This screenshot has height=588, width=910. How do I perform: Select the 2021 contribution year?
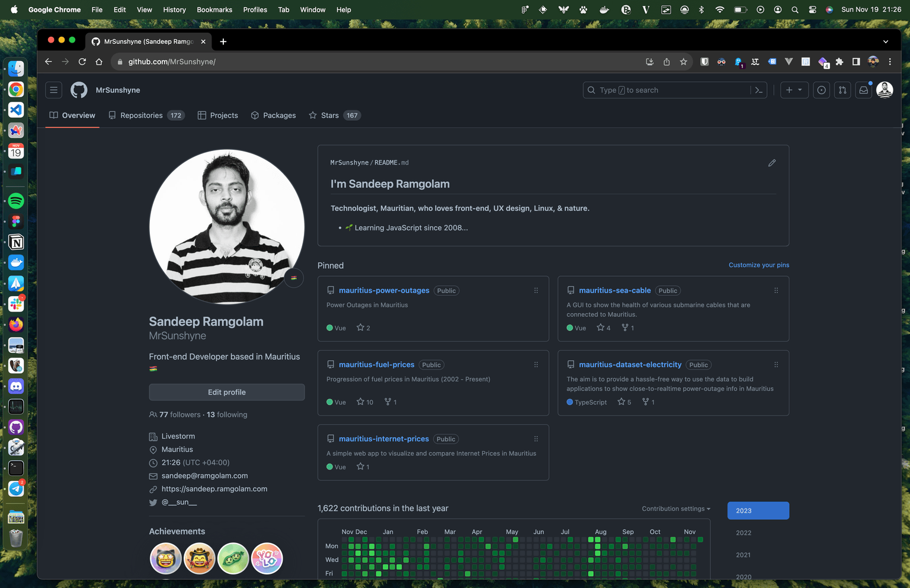click(744, 555)
